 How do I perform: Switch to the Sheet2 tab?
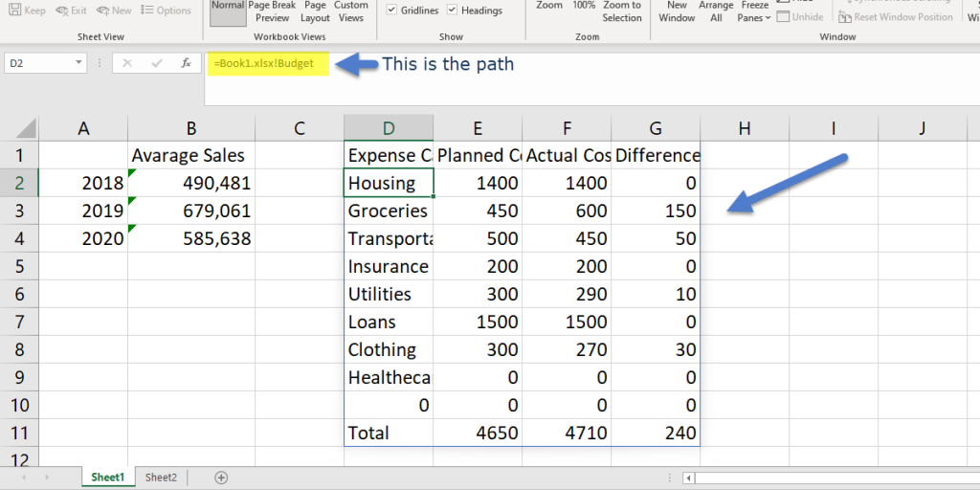(161, 477)
